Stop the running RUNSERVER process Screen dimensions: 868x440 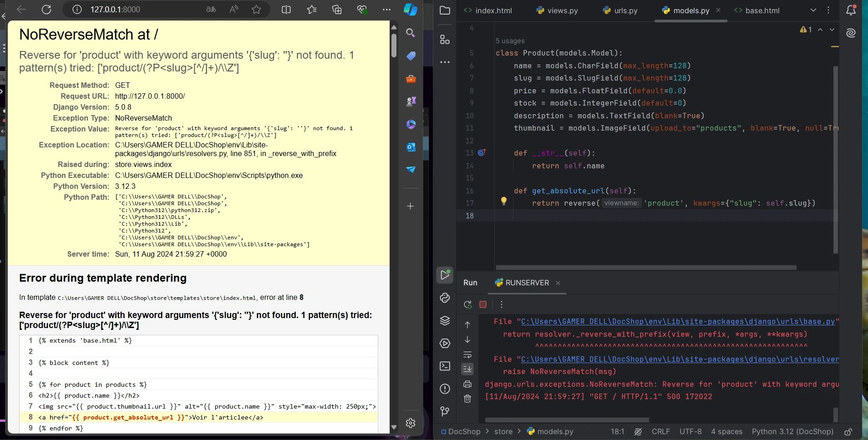point(483,304)
